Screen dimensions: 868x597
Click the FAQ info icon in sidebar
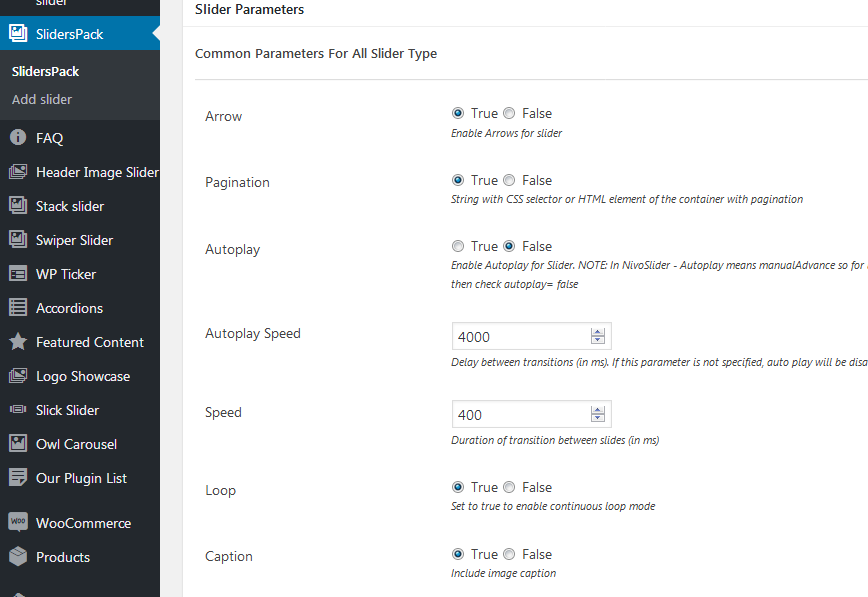click(x=18, y=138)
